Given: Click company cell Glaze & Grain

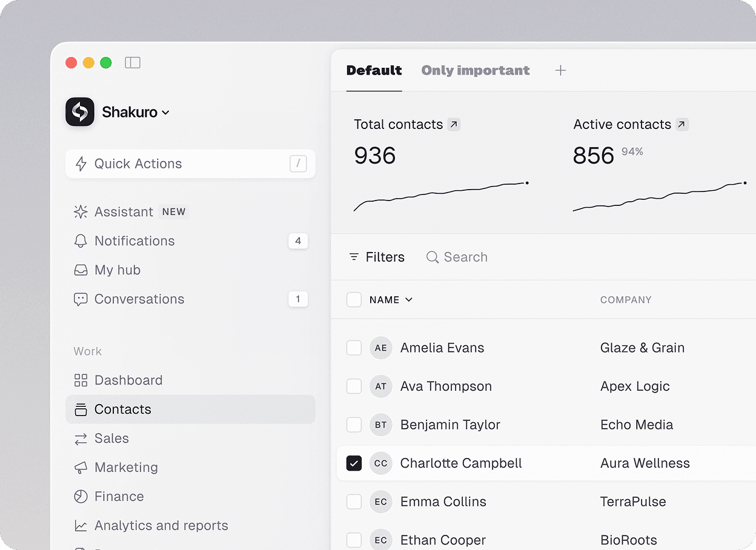Looking at the screenshot, I should [642, 348].
